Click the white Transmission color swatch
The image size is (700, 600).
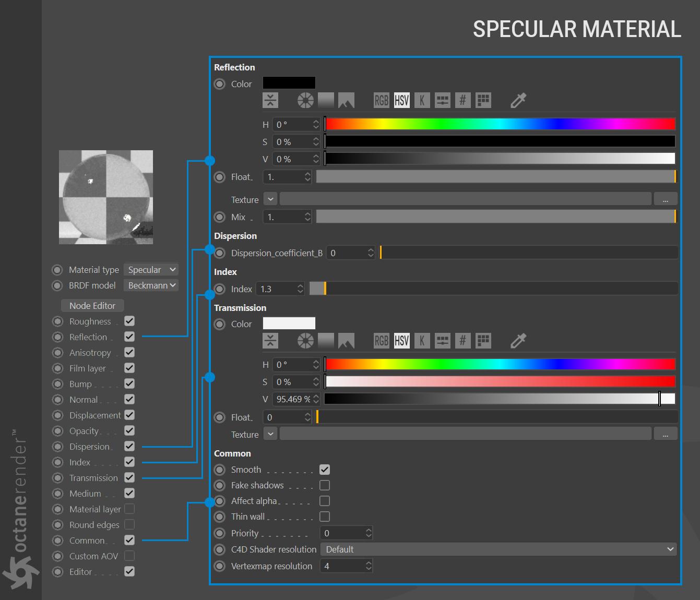289,323
